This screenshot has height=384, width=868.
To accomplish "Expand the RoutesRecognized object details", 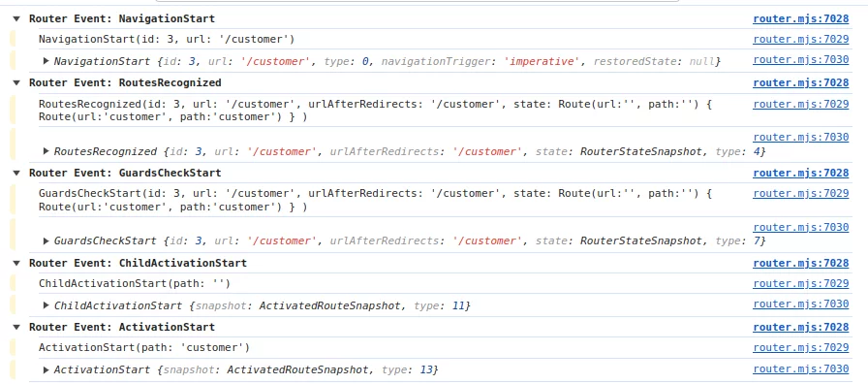I will click(46, 151).
